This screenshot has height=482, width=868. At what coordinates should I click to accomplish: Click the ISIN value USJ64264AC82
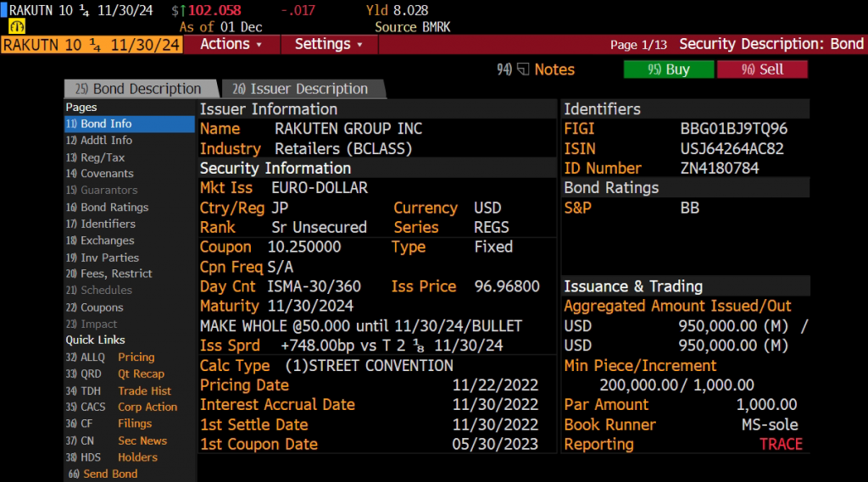732,149
